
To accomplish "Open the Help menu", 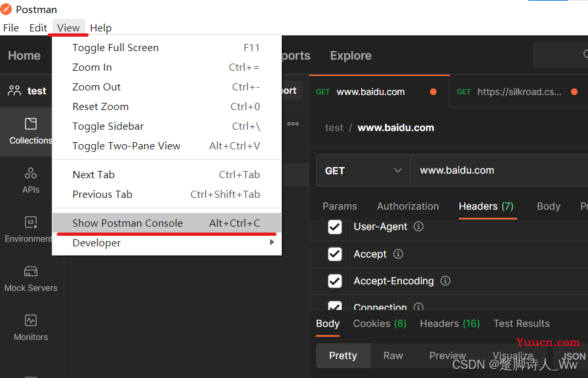I will [100, 28].
